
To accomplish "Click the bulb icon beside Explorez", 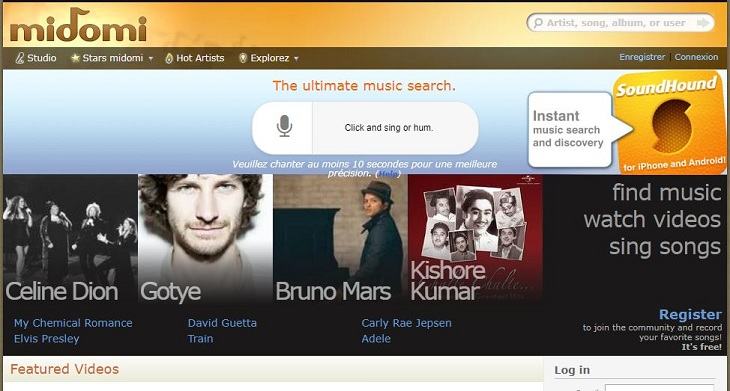I will pos(242,58).
